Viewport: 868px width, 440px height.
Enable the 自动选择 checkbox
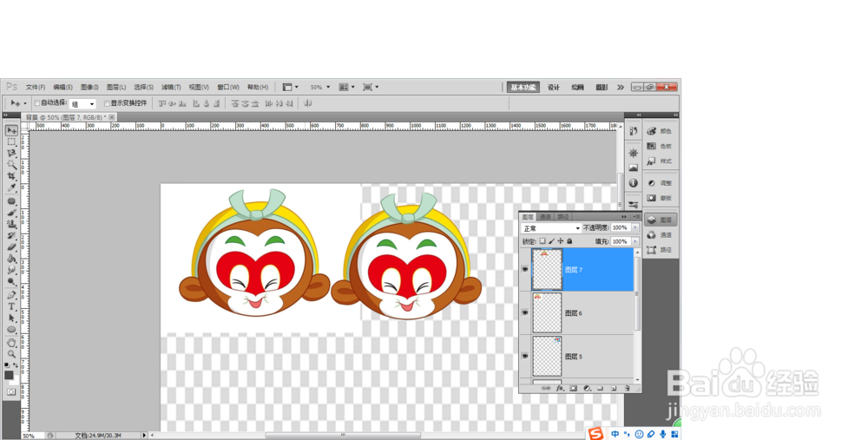tap(37, 103)
